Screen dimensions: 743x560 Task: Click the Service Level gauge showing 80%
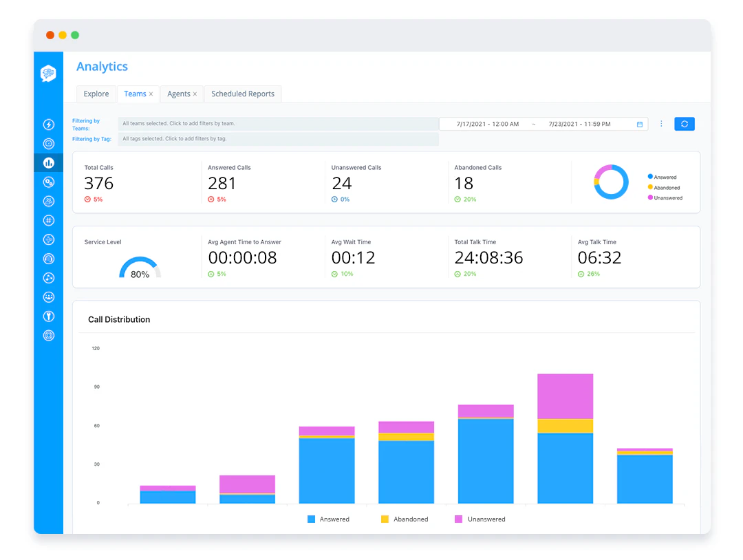pos(140,265)
